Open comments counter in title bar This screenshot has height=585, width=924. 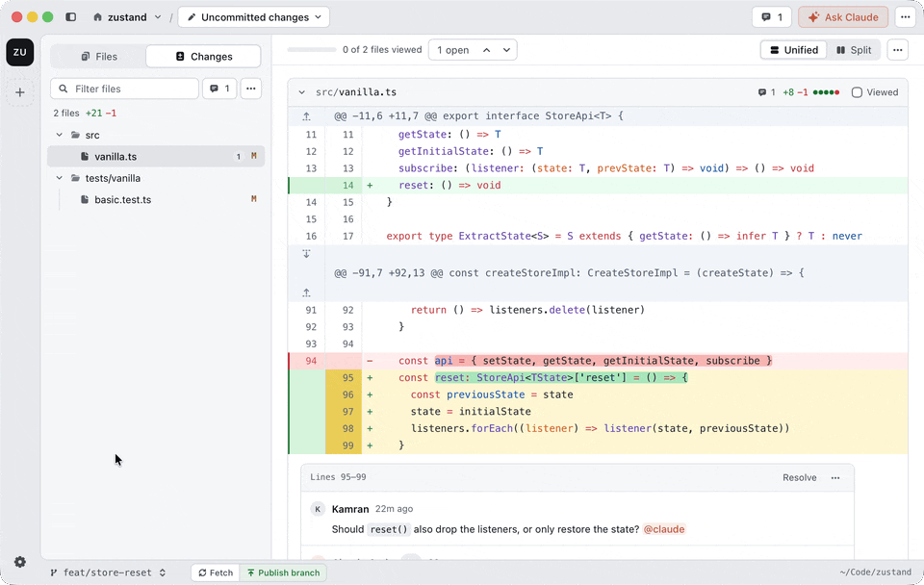(772, 17)
